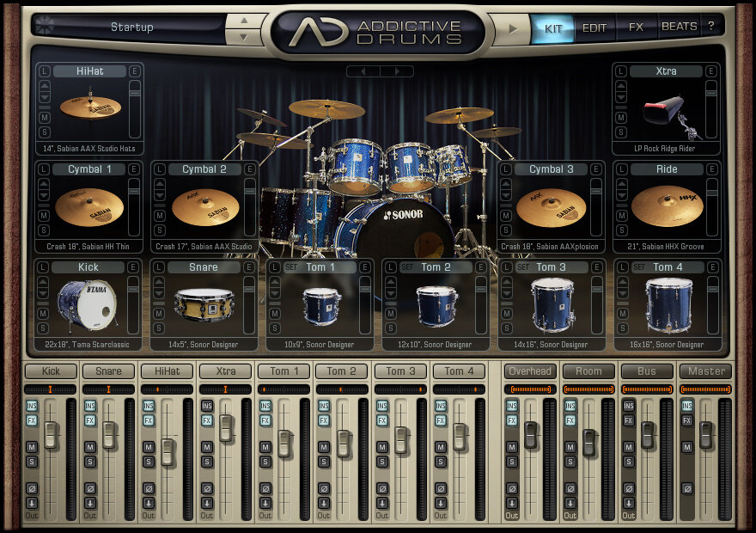Solo the HiHat kit slot
Viewport: 756px width, 533px height.
(x=45, y=132)
